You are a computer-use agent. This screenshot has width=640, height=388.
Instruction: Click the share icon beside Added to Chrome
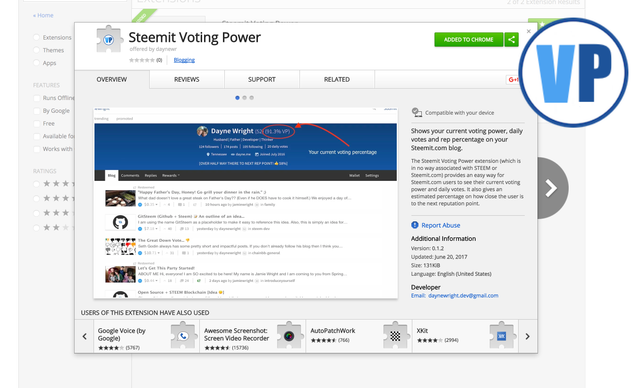tap(511, 40)
